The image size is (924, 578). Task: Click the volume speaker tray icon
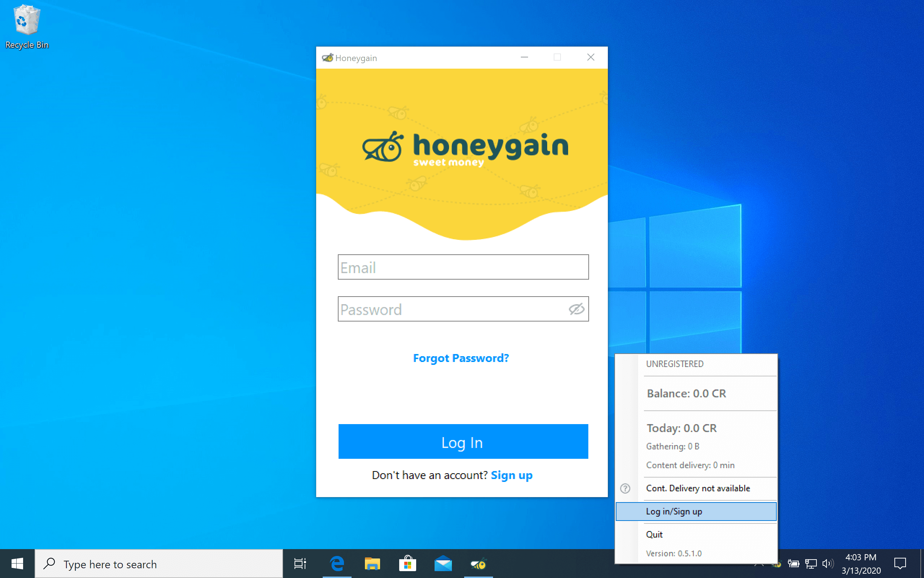(828, 564)
